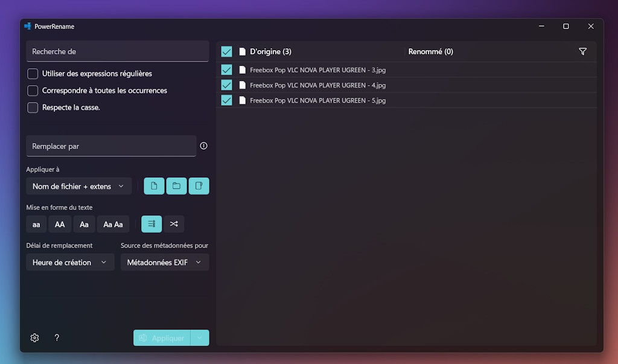
Task: Click the info icon beside Remplacer par
Action: coord(203,146)
